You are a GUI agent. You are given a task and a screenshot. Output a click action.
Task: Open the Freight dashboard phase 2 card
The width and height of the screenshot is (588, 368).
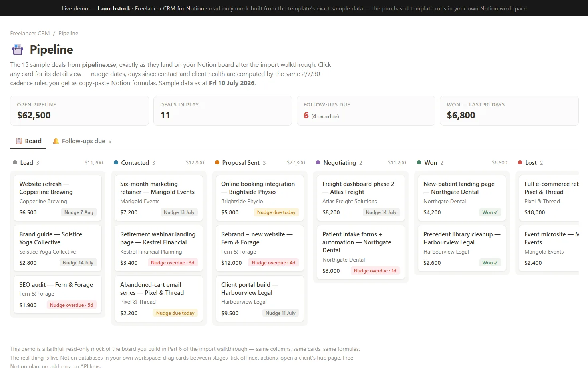point(361,198)
